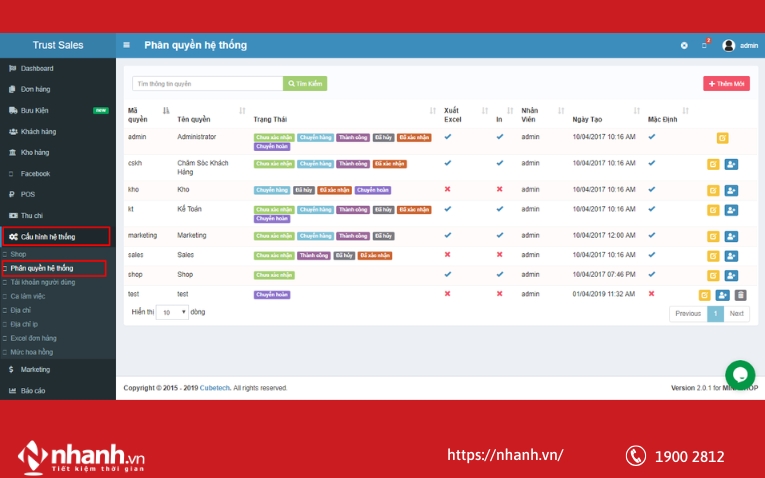This screenshot has height=478, width=765.
Task: Open Dashboard in the sidebar
Action: tap(58, 68)
